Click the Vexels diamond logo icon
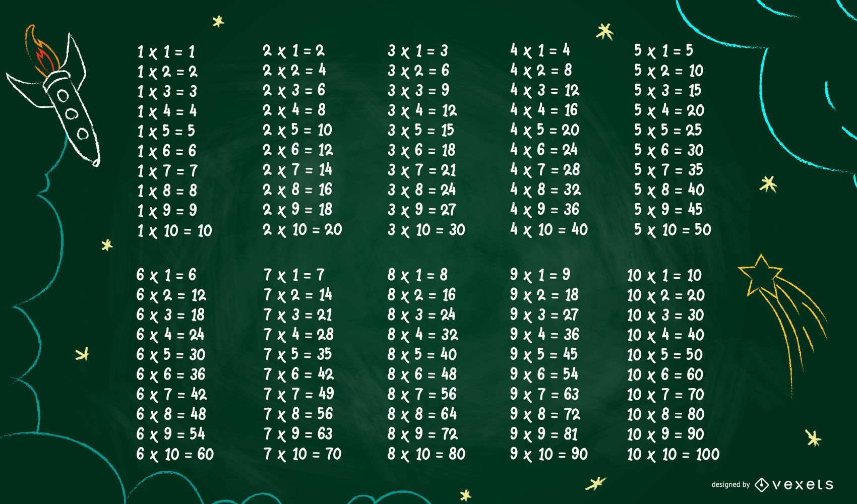The width and height of the screenshot is (857, 504). tap(761, 485)
